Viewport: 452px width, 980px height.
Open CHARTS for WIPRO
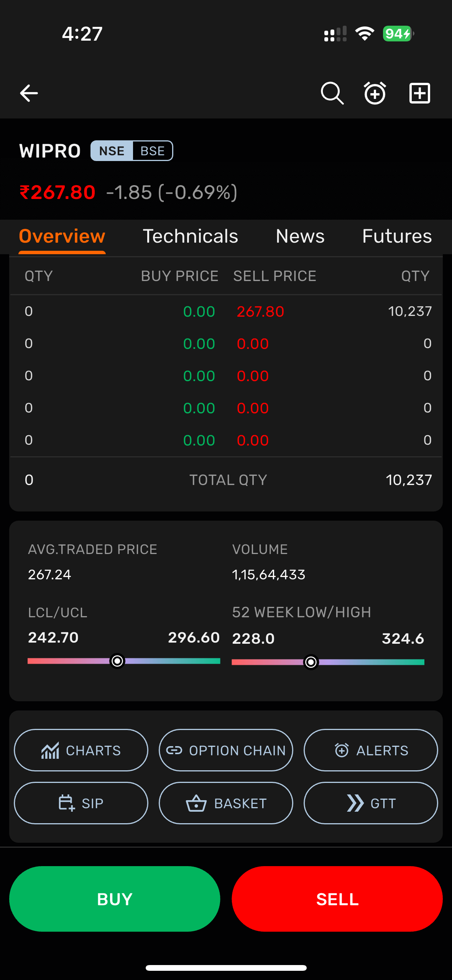tap(81, 750)
